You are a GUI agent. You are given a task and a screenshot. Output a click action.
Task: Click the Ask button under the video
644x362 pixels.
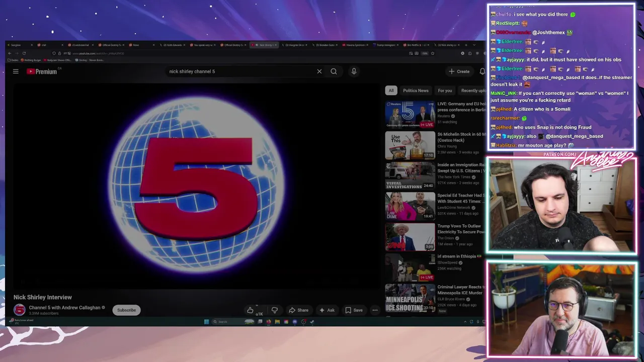(327, 310)
